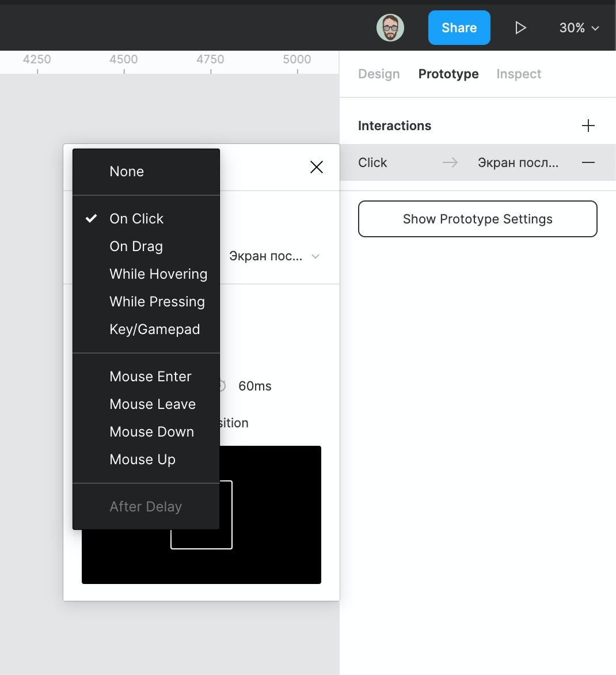This screenshot has height=675, width=616.
Task: Edit the 60ms duration field
Action: [254, 386]
